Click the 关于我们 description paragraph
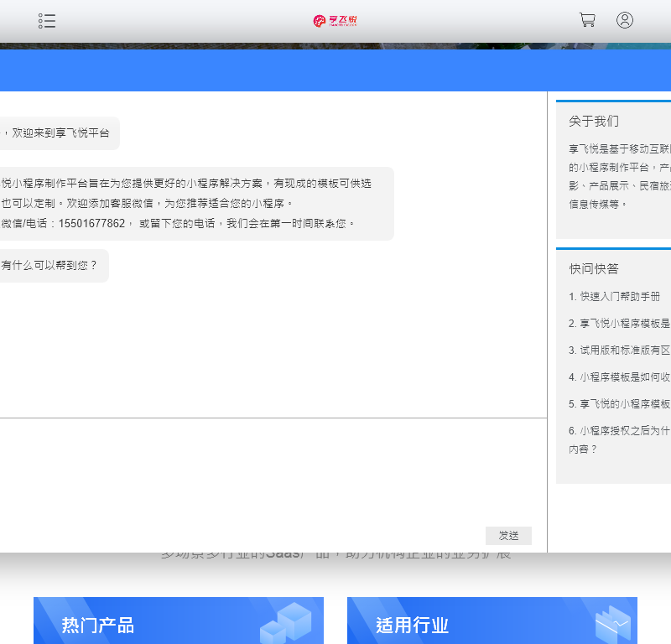This screenshot has width=671, height=644. (x=619, y=176)
